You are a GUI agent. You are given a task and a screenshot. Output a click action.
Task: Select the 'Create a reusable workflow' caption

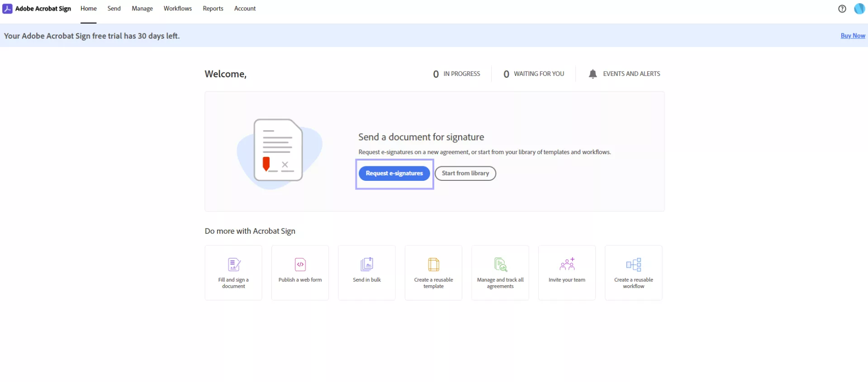tap(634, 283)
